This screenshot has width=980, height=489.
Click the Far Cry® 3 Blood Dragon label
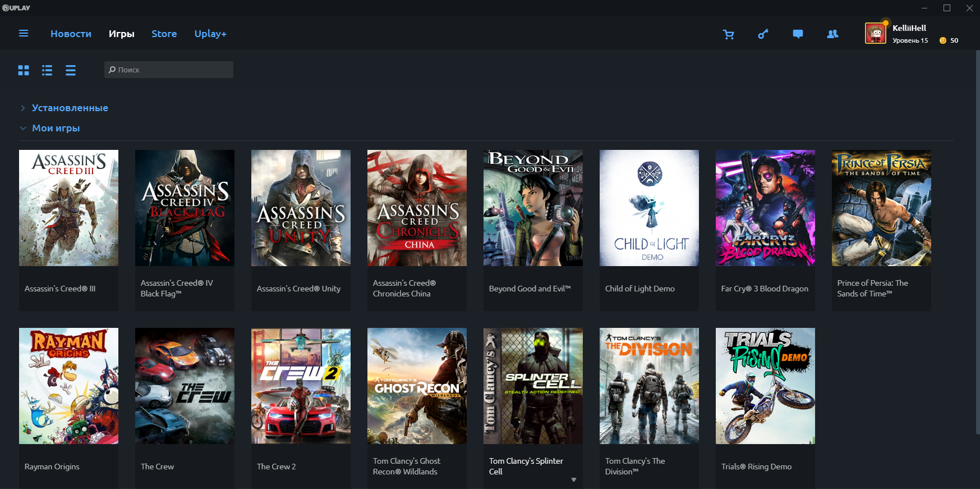point(765,289)
